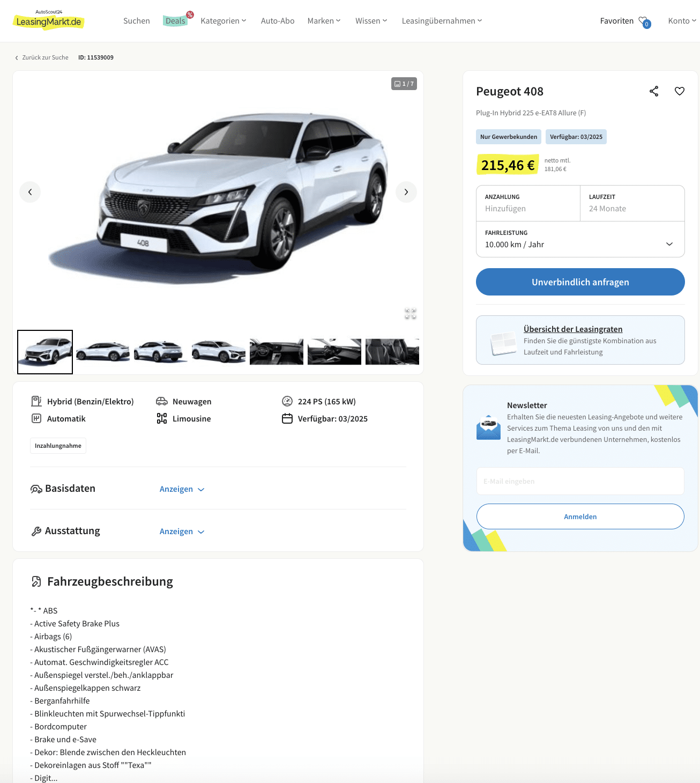Click Unverbindlich anfragen button
This screenshot has height=783, width=700.
(x=580, y=282)
